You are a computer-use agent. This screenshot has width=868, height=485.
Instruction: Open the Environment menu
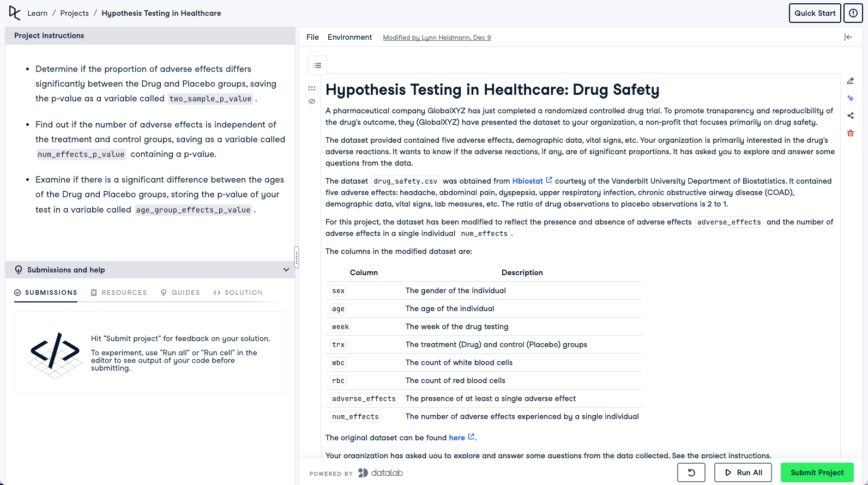[x=349, y=37]
